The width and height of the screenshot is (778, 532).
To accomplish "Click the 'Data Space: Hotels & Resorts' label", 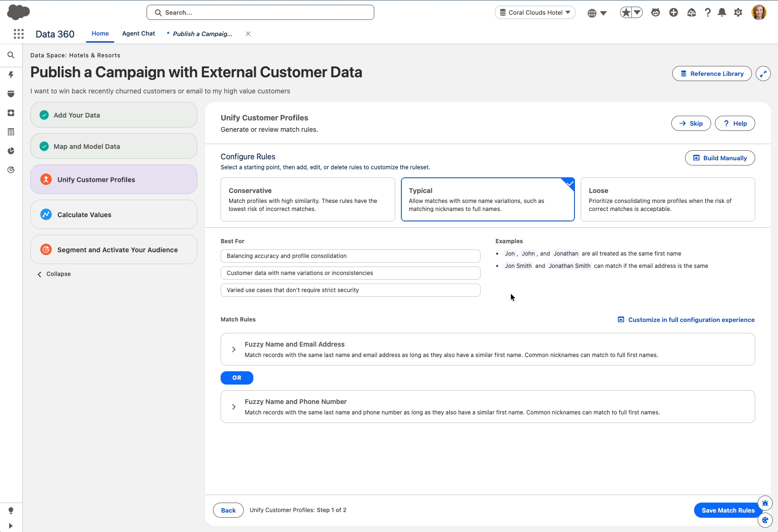I will [75, 55].
